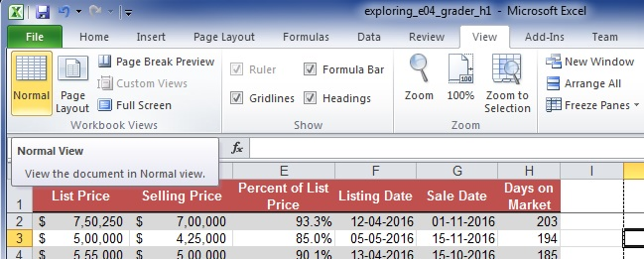The image size is (644, 259).
Task: Select the date cell 05-05-2016
Action: (376, 238)
